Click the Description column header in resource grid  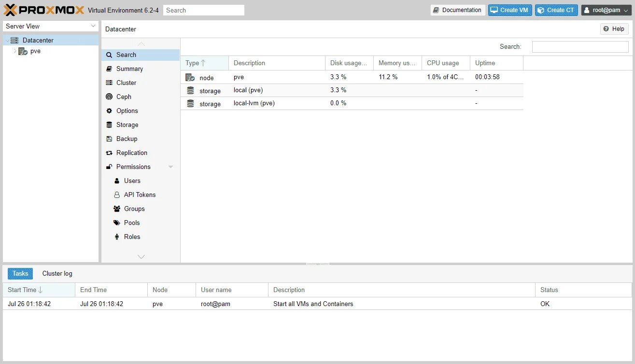(277, 63)
